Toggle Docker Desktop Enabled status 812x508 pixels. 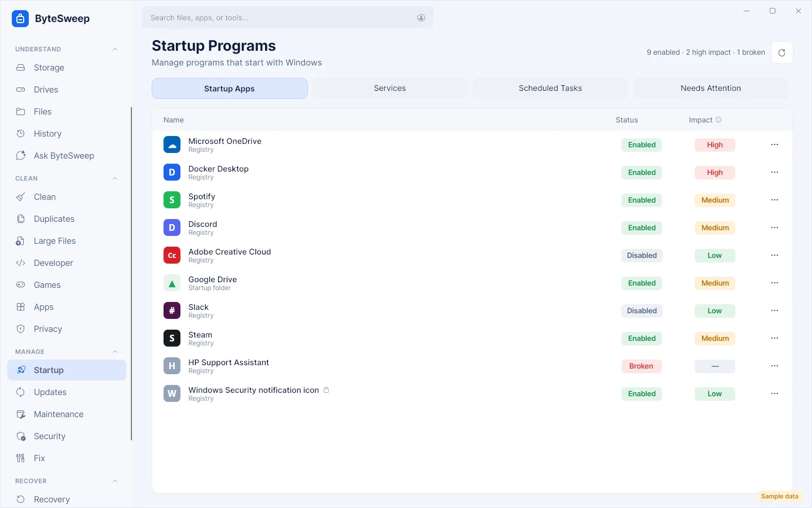642,173
